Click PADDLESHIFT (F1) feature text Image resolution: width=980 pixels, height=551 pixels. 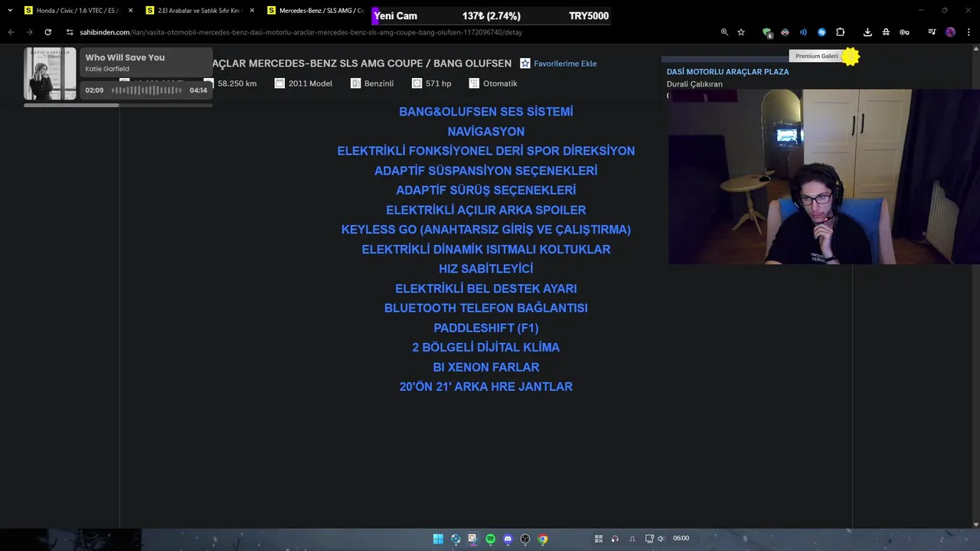click(x=486, y=328)
